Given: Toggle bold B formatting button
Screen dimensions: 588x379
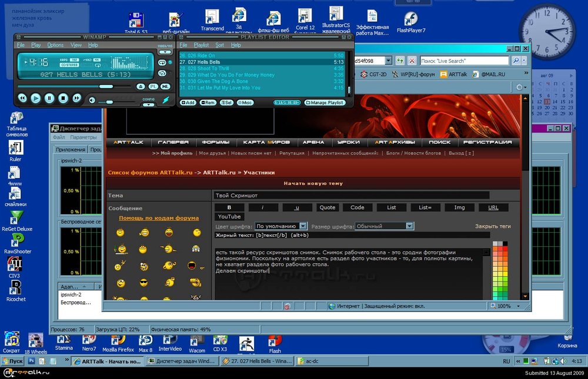Looking at the screenshot, I should pyautogui.click(x=228, y=207).
